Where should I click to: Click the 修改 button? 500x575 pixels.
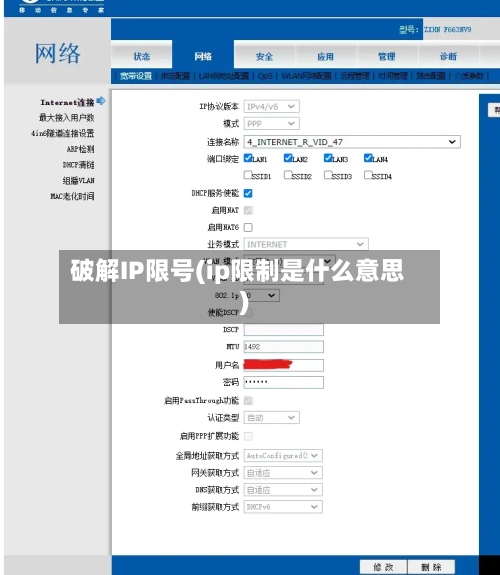[383, 567]
